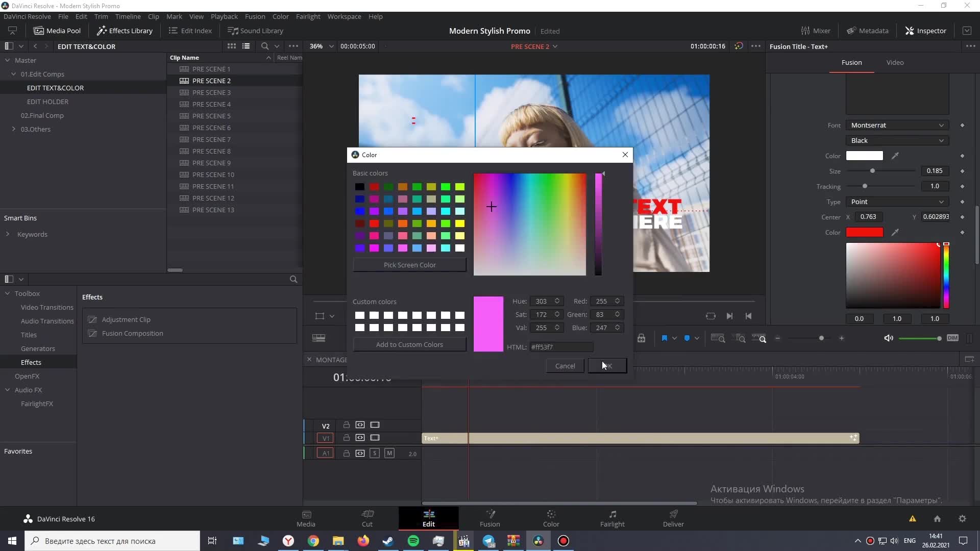Toggle S button on audio track A1
This screenshot has height=551, width=980.
point(375,453)
